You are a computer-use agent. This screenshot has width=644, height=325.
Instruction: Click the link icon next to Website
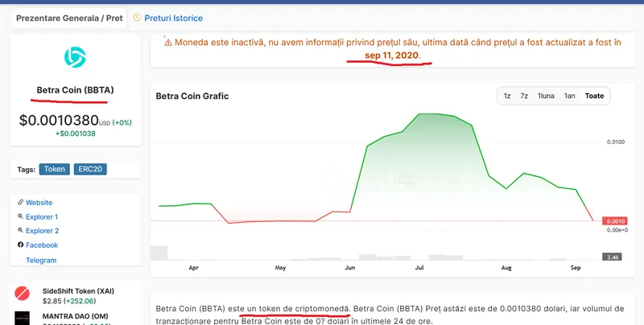(21, 202)
